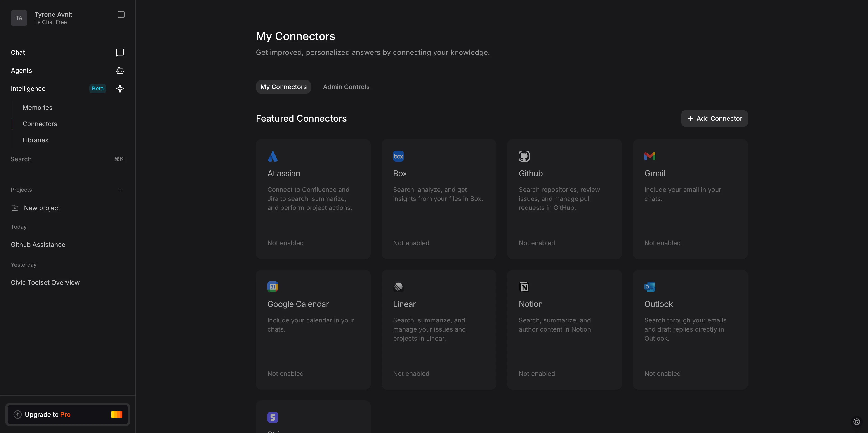Open the Github Assistance conversation
Viewport: 868px width, 433px height.
point(38,244)
